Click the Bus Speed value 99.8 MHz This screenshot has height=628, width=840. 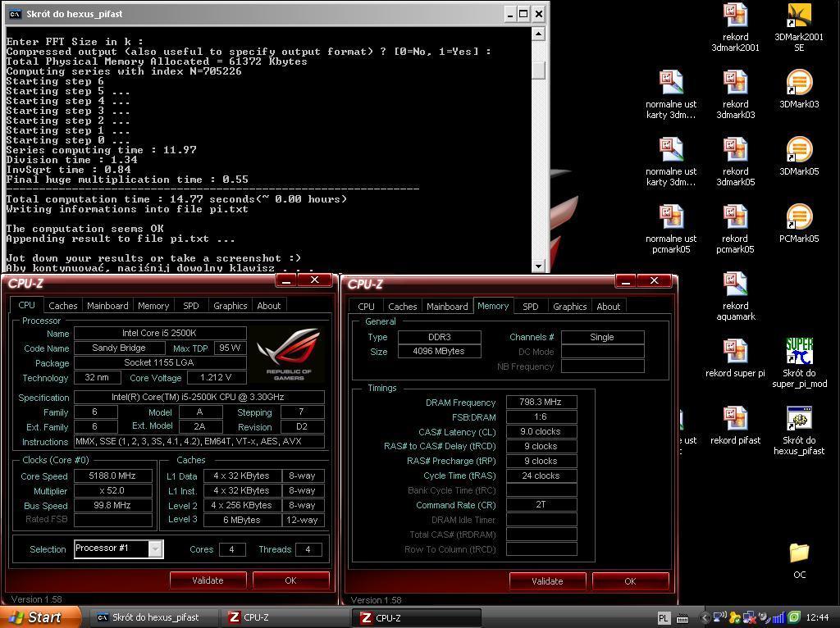click(x=112, y=505)
